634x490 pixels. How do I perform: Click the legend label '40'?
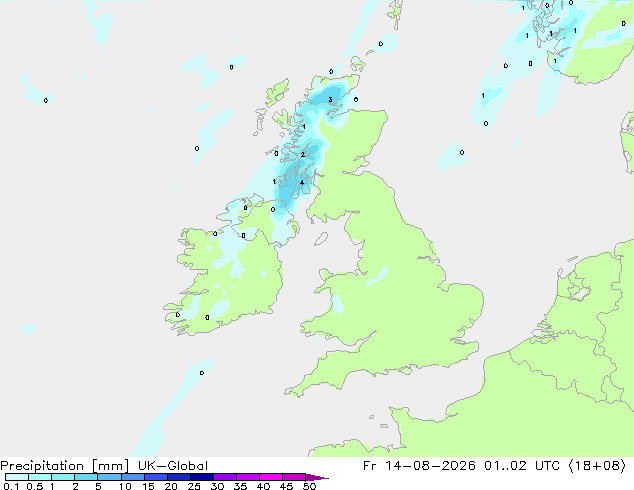point(263,486)
